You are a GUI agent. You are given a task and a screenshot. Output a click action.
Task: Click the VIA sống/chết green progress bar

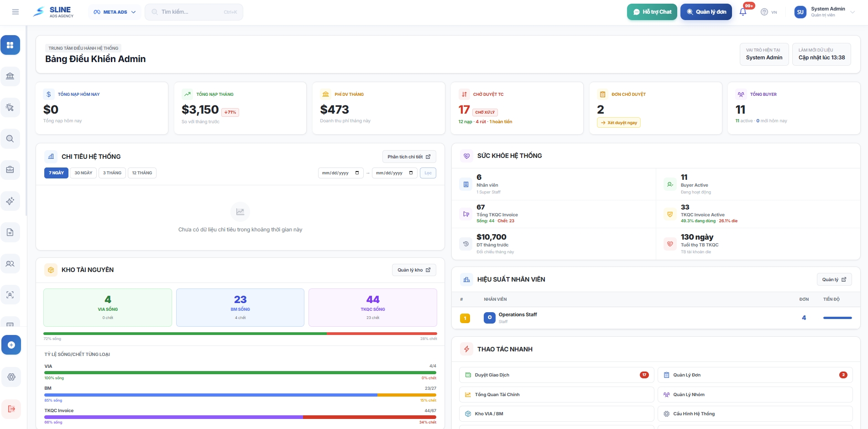[240, 372]
